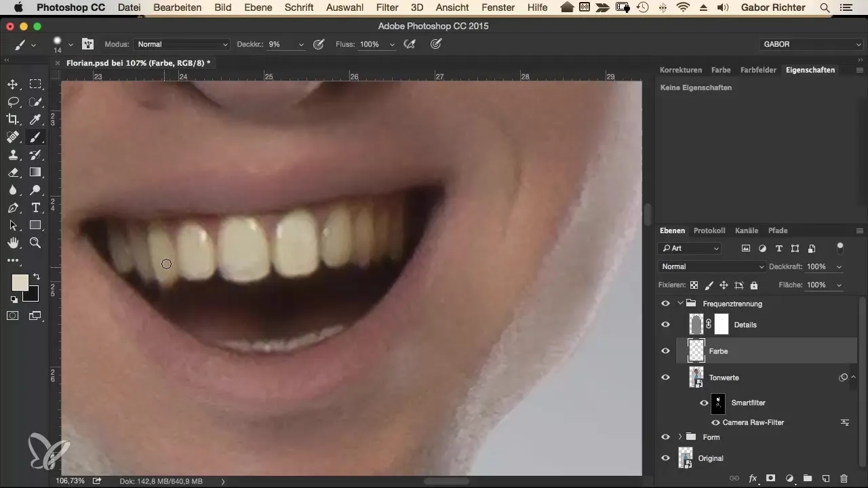Open the Modus blend mode dropdown
The image size is (868, 488).
click(x=182, y=44)
